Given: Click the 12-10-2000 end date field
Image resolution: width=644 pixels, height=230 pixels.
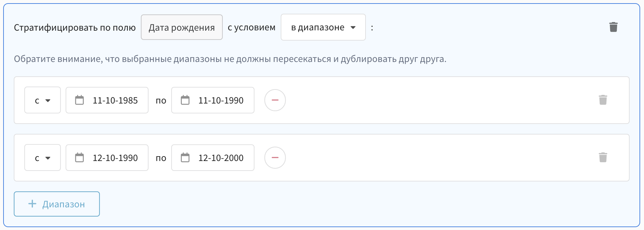Looking at the screenshot, I should (221, 158).
